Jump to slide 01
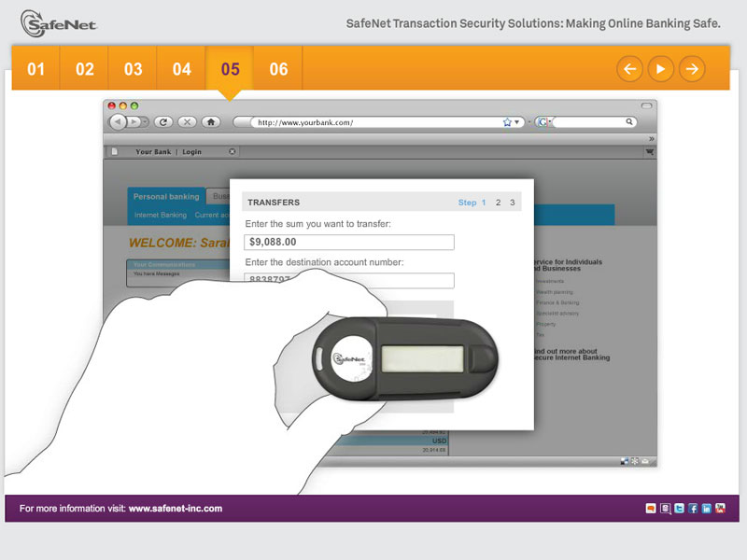747x560 pixels. (x=35, y=68)
